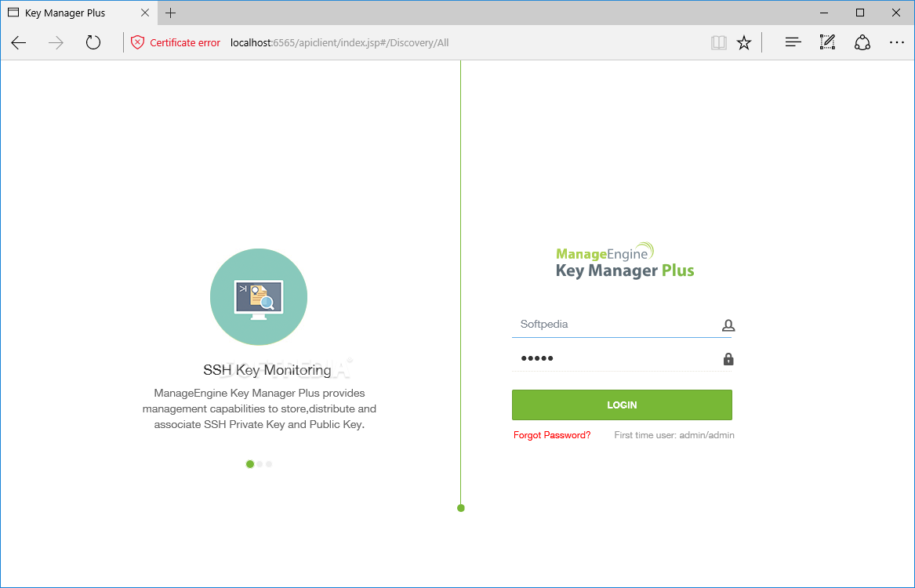Image resolution: width=915 pixels, height=588 pixels.
Task: Open a new tab with the plus button
Action: [170, 13]
